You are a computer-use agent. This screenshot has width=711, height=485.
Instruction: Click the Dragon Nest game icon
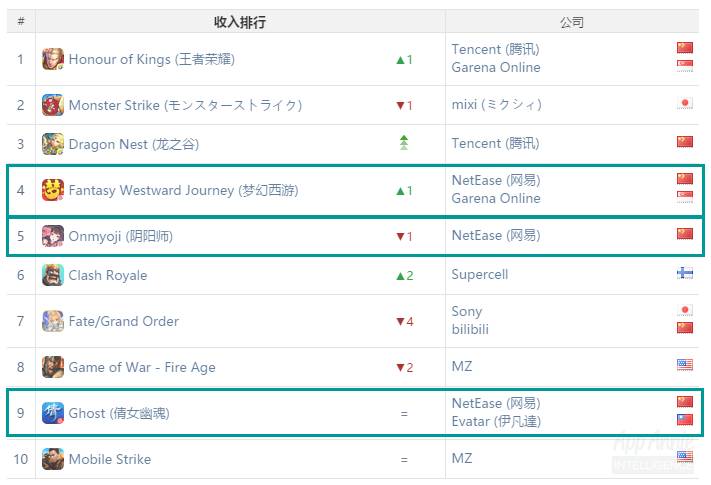tap(53, 144)
